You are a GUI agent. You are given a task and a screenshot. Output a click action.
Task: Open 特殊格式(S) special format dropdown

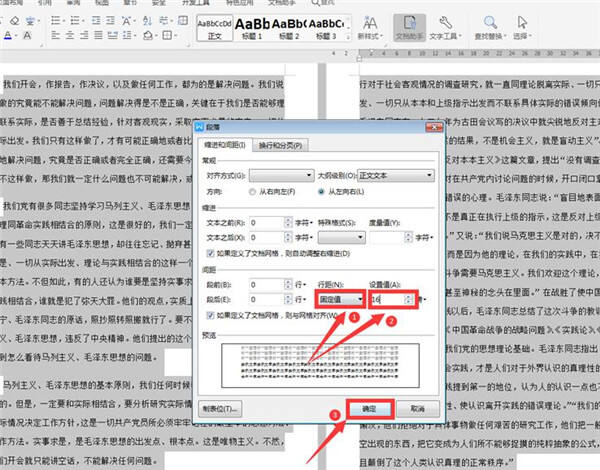click(x=342, y=237)
